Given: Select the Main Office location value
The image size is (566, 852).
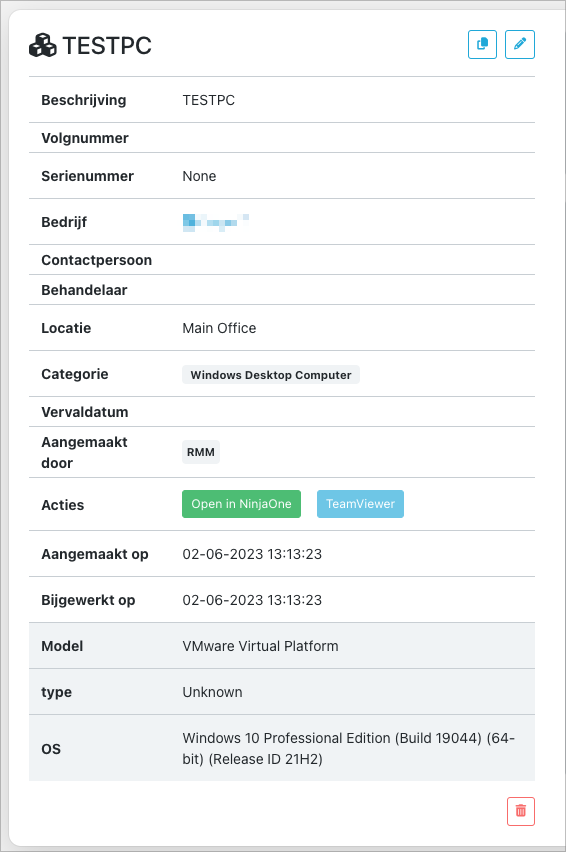Looking at the screenshot, I should click(219, 328).
